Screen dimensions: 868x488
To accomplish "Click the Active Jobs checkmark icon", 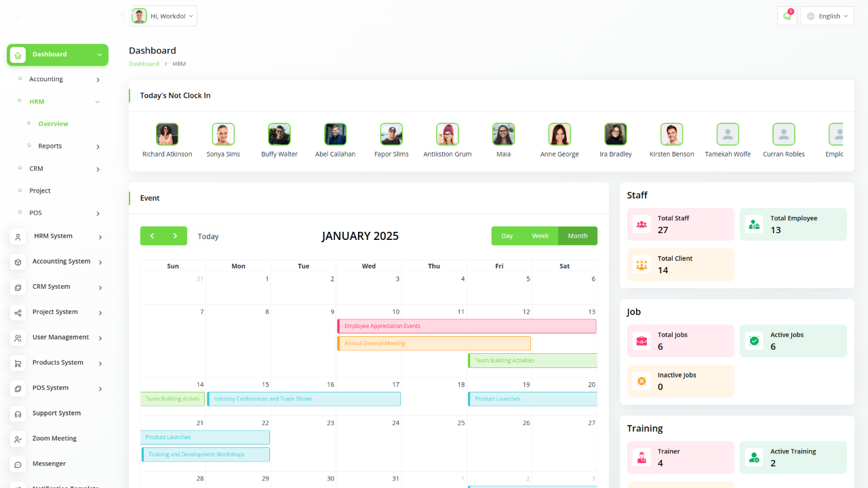I will pyautogui.click(x=754, y=341).
